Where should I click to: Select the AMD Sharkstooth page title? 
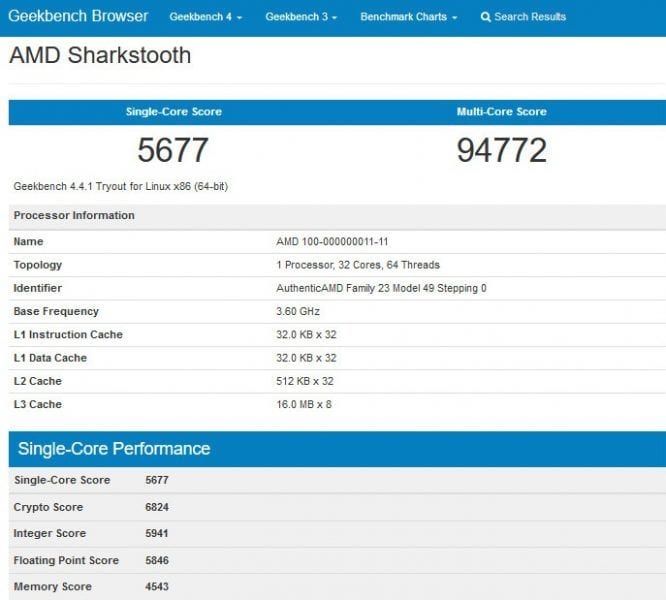[100, 55]
